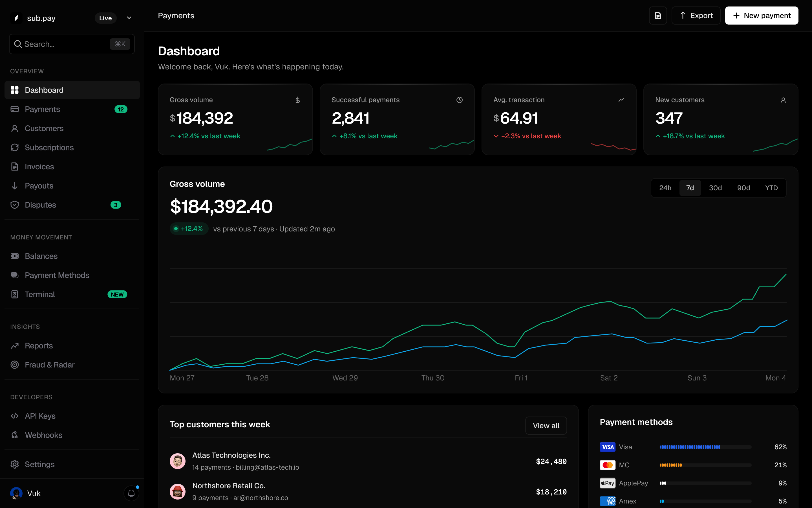Select the 24h time range
Image resolution: width=812 pixels, height=508 pixels.
665,188
